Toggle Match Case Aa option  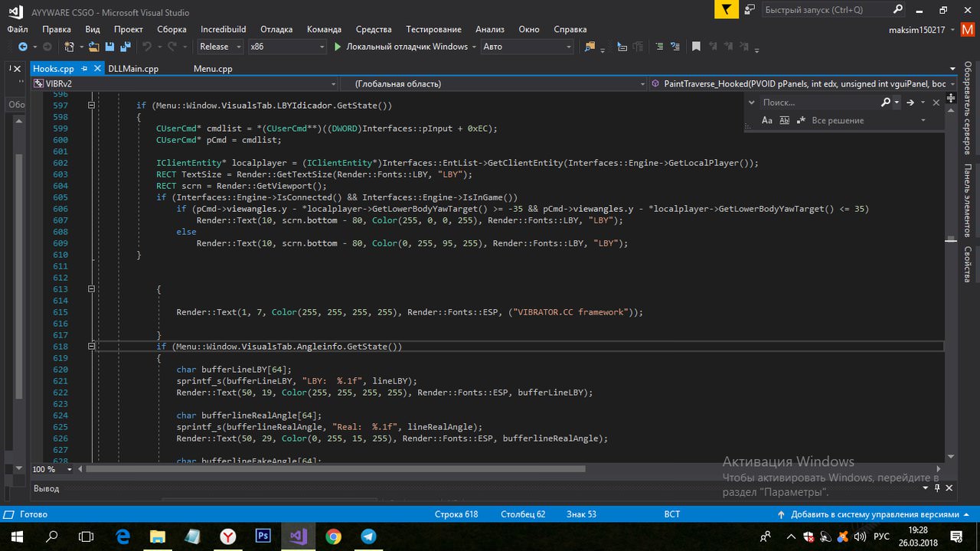pyautogui.click(x=768, y=120)
